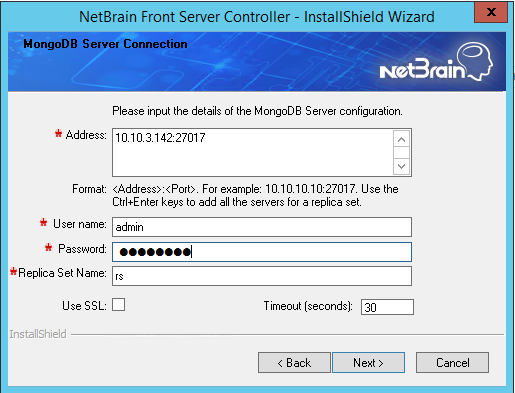Screen dimensions: 515x393
Task: Enable the Use SSL checkbox
Action: (118, 305)
